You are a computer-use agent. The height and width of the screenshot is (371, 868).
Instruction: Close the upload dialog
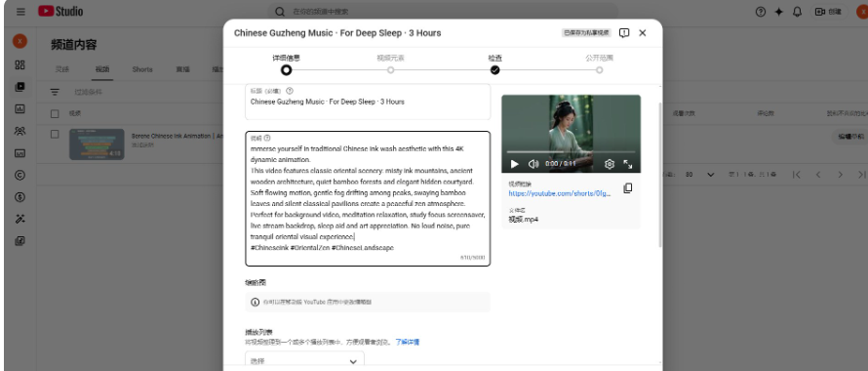(642, 33)
